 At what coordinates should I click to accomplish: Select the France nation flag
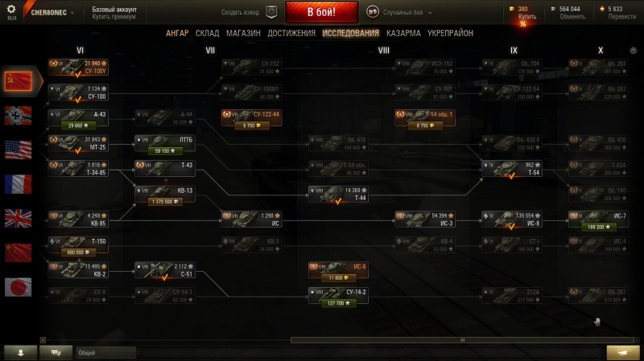18,184
